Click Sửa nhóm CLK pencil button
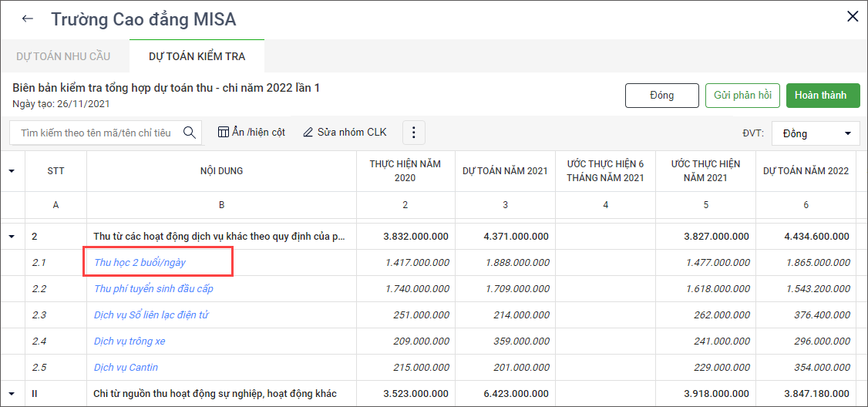The width and height of the screenshot is (868, 407). 345,133
